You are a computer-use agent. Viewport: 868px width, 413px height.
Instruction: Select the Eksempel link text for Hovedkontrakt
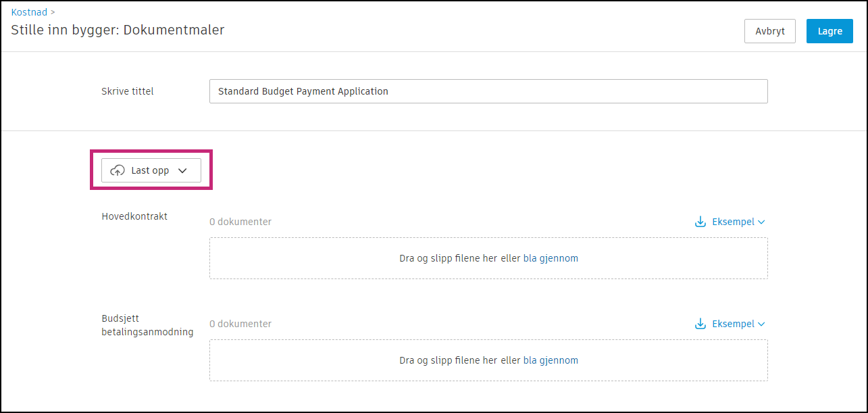click(x=733, y=222)
